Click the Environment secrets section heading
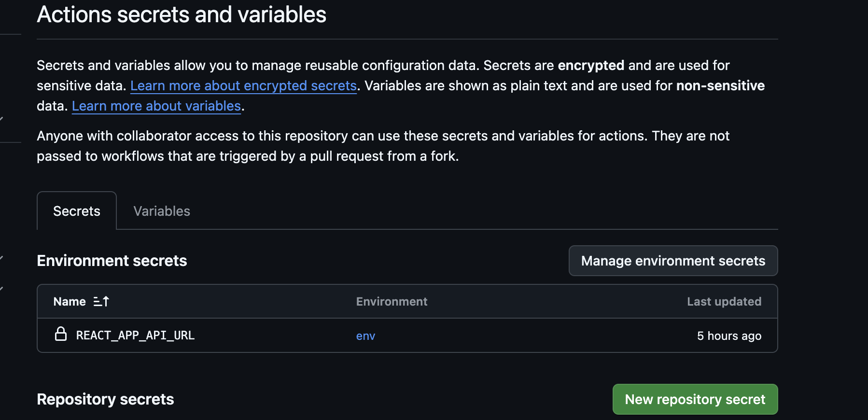 112,261
